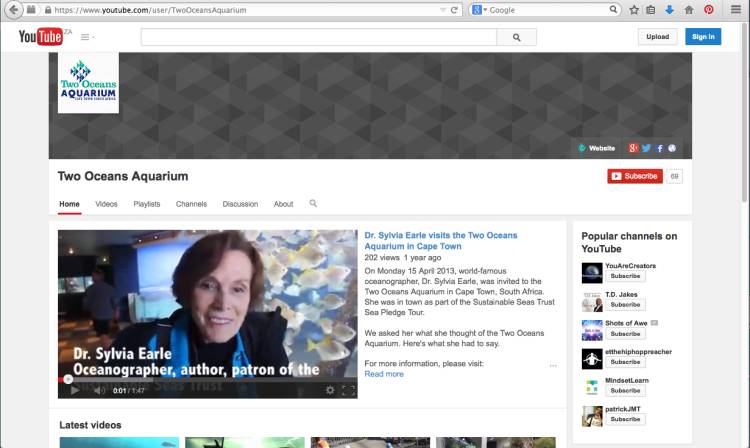Open the Playlists tab
Viewport: 750px width, 448px height.
pyautogui.click(x=147, y=204)
